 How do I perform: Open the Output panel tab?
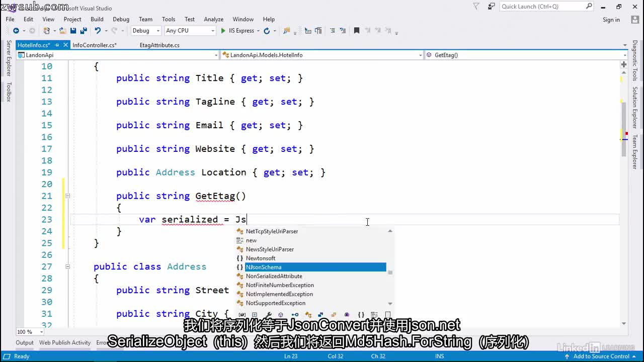coord(24,342)
